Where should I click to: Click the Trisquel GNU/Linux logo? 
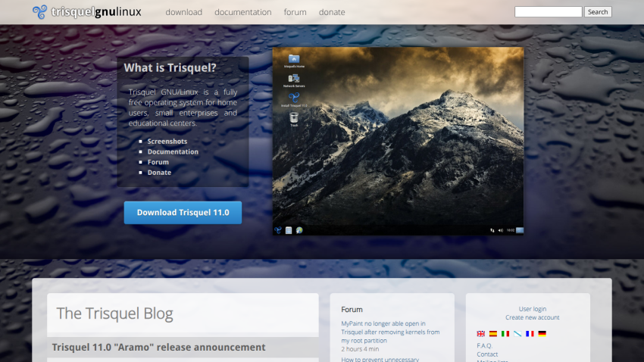(86, 12)
